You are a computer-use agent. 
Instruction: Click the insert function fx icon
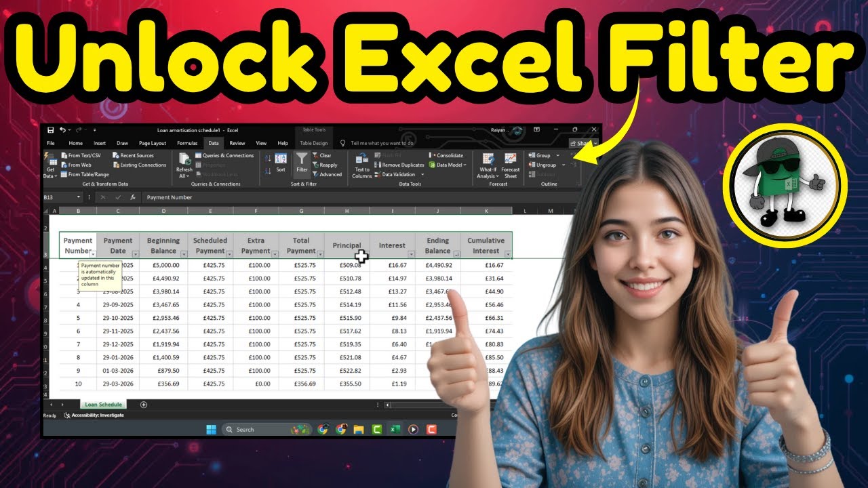pyautogui.click(x=133, y=197)
